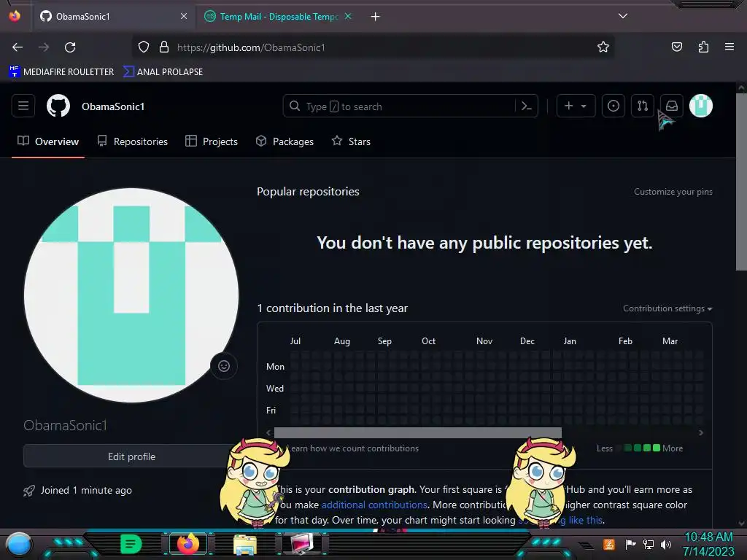This screenshot has height=560, width=747.
Task: Open the monitor app in taskbar
Action: tap(302, 544)
